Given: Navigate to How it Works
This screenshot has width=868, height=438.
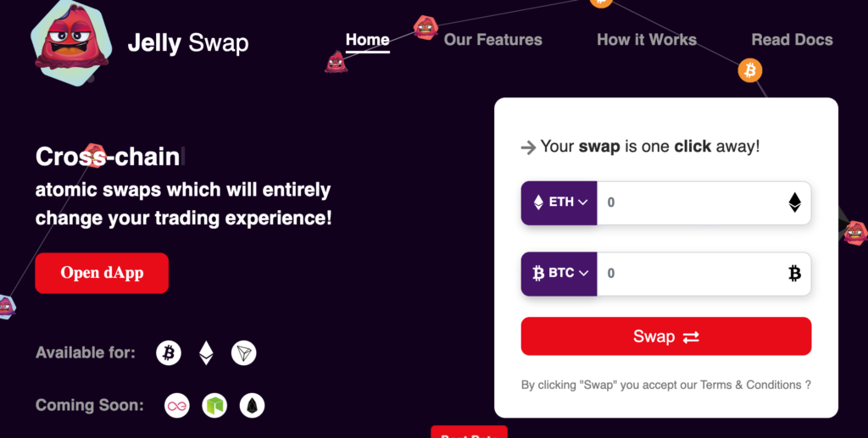Looking at the screenshot, I should [647, 40].
